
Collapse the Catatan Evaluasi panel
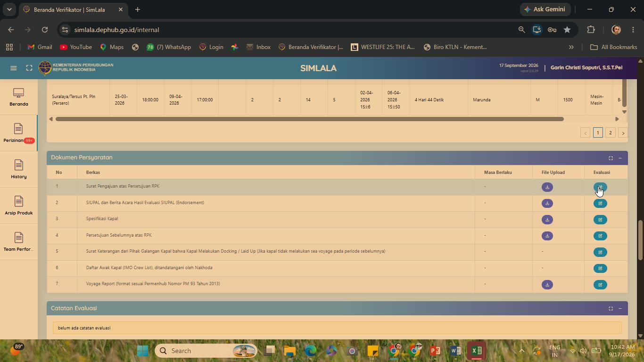[620, 308]
